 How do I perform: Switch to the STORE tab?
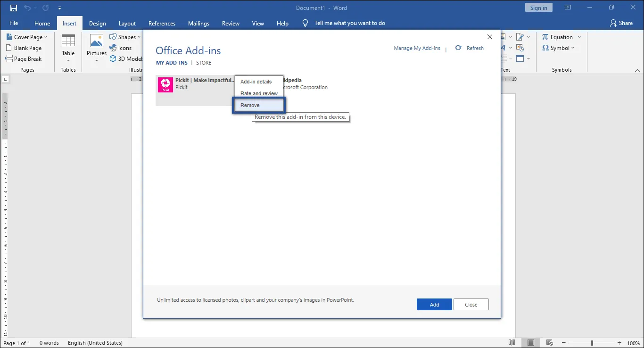pyautogui.click(x=204, y=62)
